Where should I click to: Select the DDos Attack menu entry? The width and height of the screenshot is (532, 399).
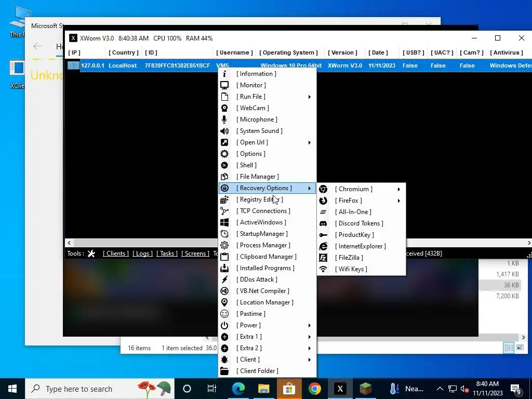pos(268,280)
